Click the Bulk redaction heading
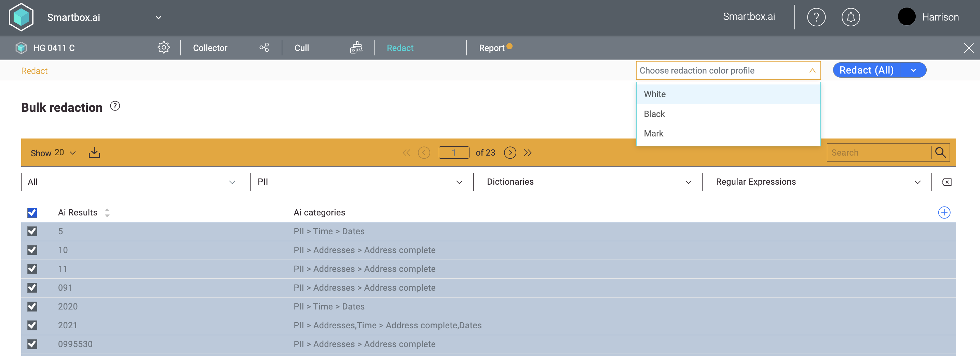 click(x=62, y=108)
